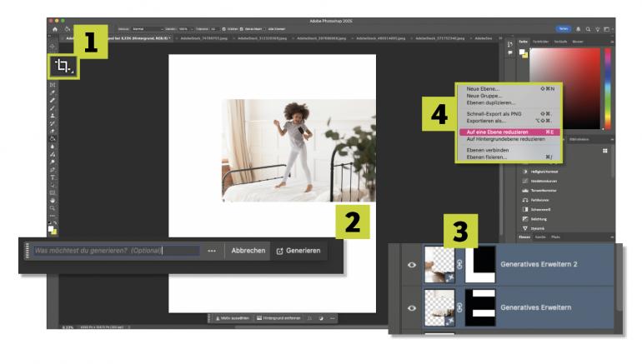Image resolution: width=642 pixels, height=364 pixels.
Task: Unlink mask on Generatives Erweitern 2 layer
Action: [459, 265]
